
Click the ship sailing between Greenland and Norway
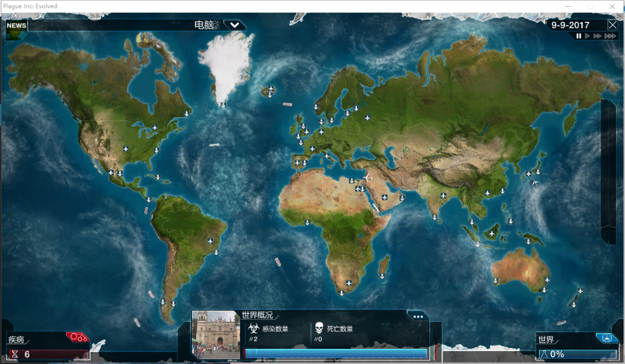click(287, 104)
